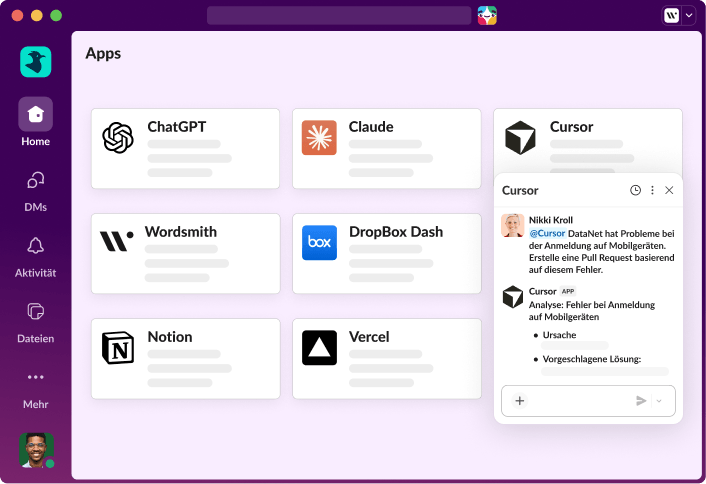Click the Cursor cube icon in Apps
This screenshot has width=706, height=484.
(520, 138)
